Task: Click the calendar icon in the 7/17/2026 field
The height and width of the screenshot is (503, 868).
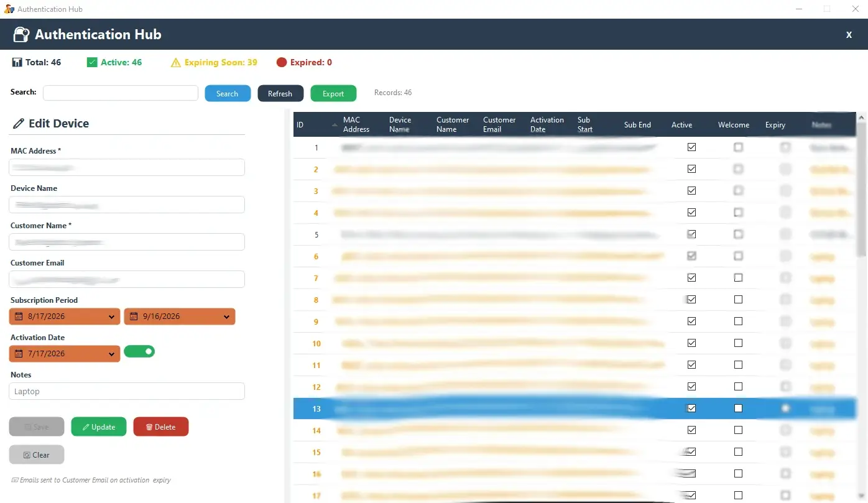Action: [19, 354]
